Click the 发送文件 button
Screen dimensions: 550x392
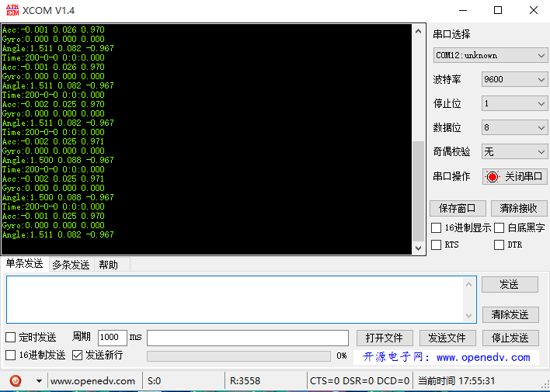click(x=447, y=338)
